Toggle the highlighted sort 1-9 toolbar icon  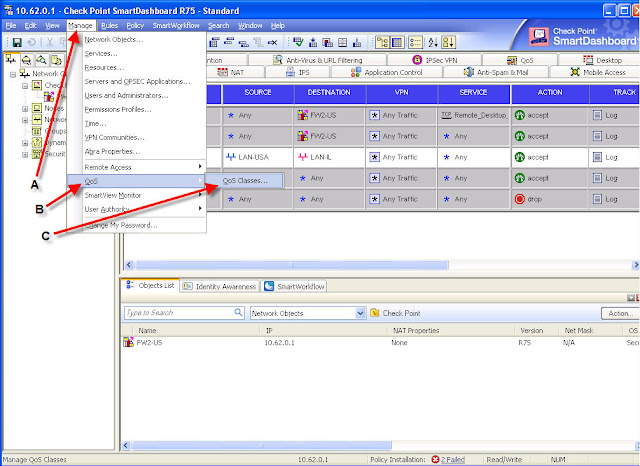pos(449,42)
